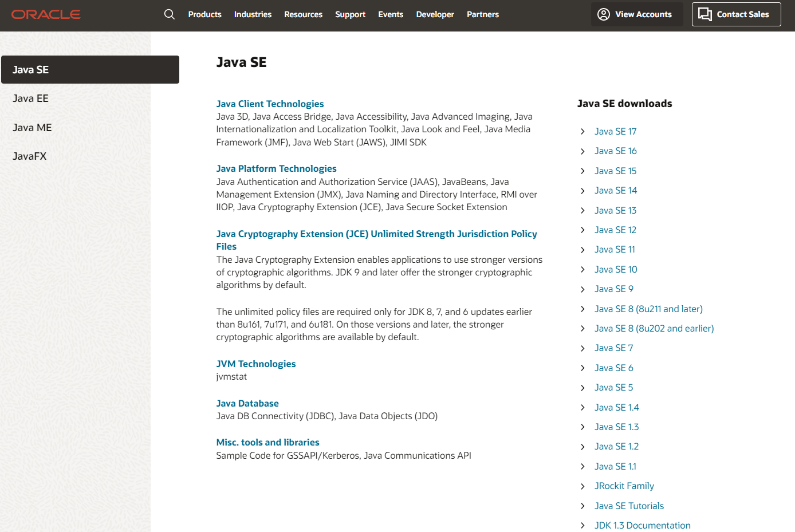Open the Events menu

point(391,14)
